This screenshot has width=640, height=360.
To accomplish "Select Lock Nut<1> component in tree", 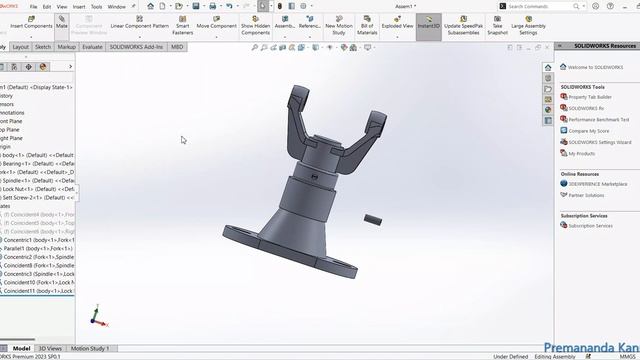I will click(38, 189).
